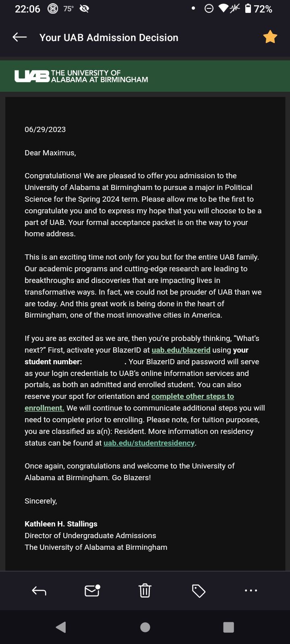Tap the Android recent apps square
The height and width of the screenshot is (644, 290).
pyautogui.click(x=228, y=627)
